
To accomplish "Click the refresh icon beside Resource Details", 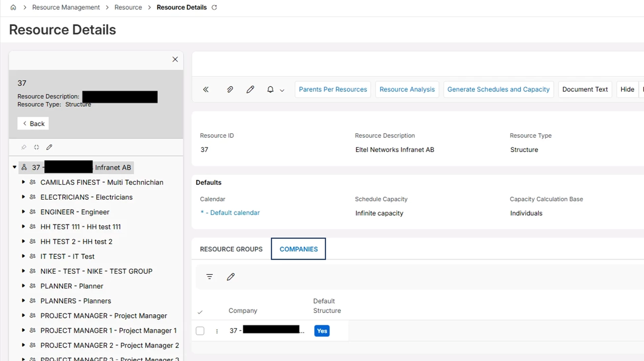I will (x=214, y=7).
